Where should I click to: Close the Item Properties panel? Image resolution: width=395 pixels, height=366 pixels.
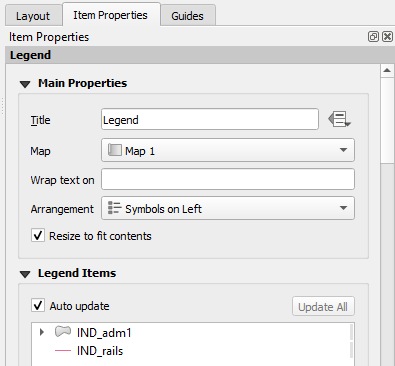click(x=387, y=36)
